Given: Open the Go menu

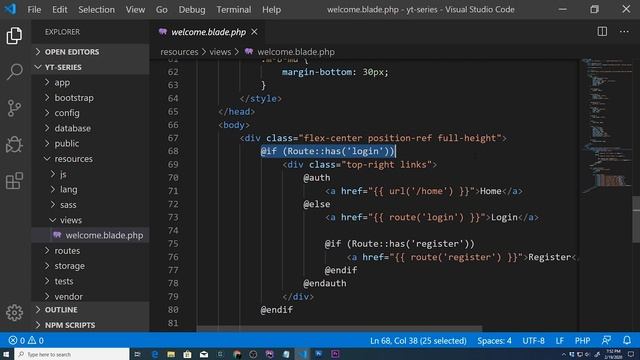Looking at the screenshot, I should [162, 9].
